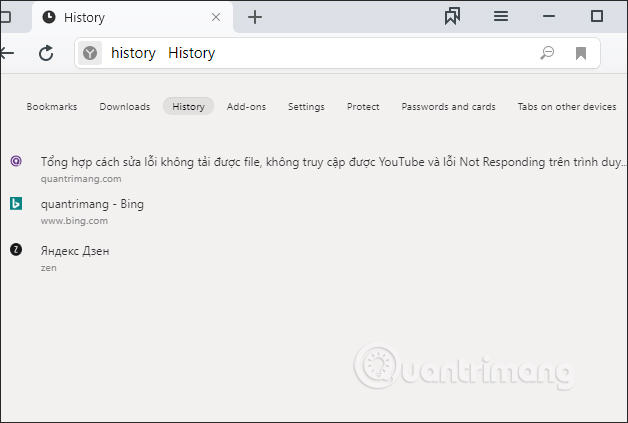Open Tabs on other devices section
Viewport: 628px width, 423px height.
click(567, 107)
